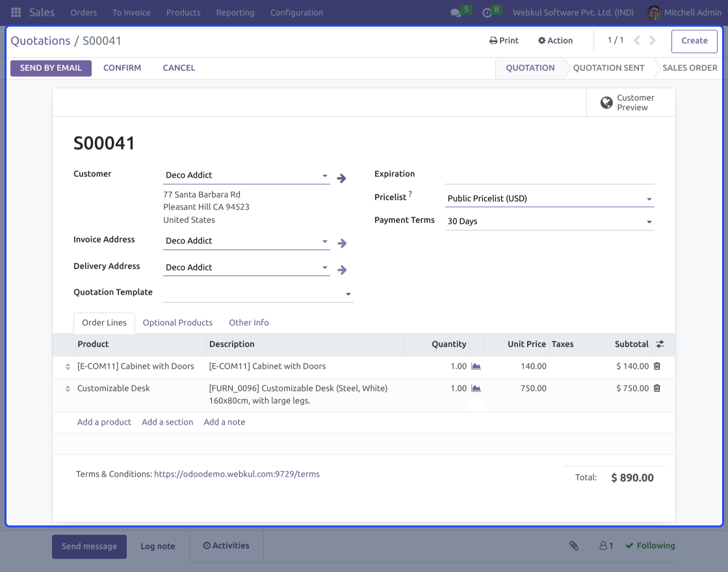The height and width of the screenshot is (572, 728).
Task: Click the Sales app title
Action: pos(42,12)
